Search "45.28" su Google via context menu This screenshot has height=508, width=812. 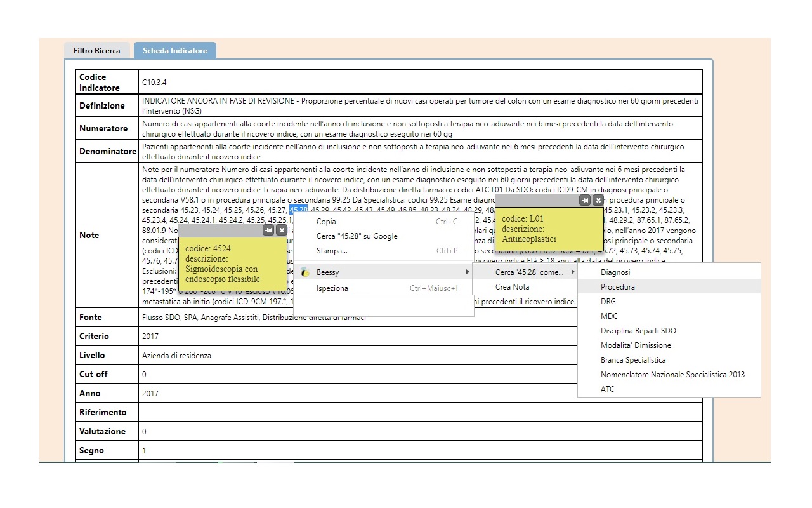384,236
